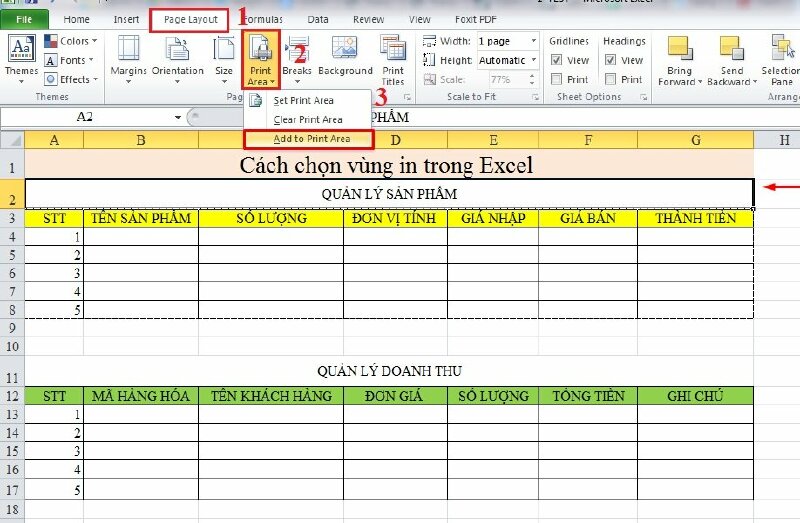Expand the Width dropdown

[x=534, y=41]
